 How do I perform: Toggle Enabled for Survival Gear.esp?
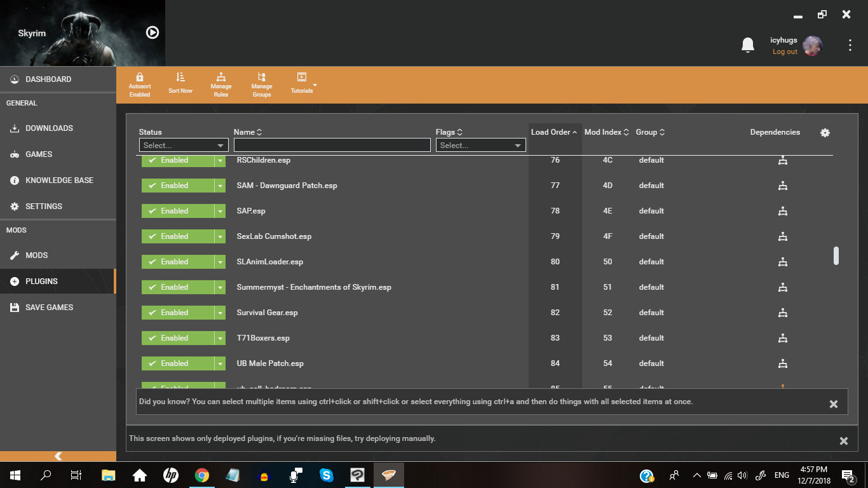(178, 313)
